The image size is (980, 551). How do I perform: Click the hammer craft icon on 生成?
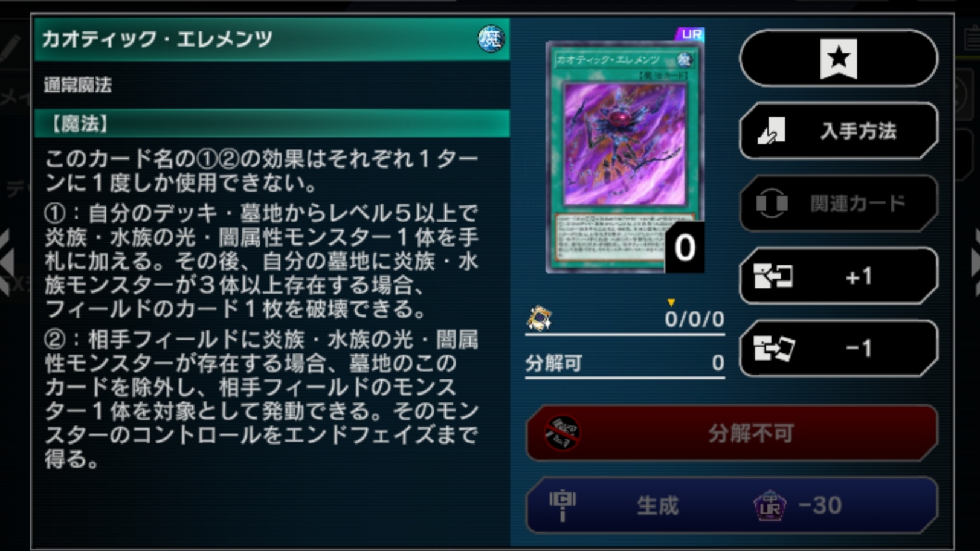(x=562, y=506)
